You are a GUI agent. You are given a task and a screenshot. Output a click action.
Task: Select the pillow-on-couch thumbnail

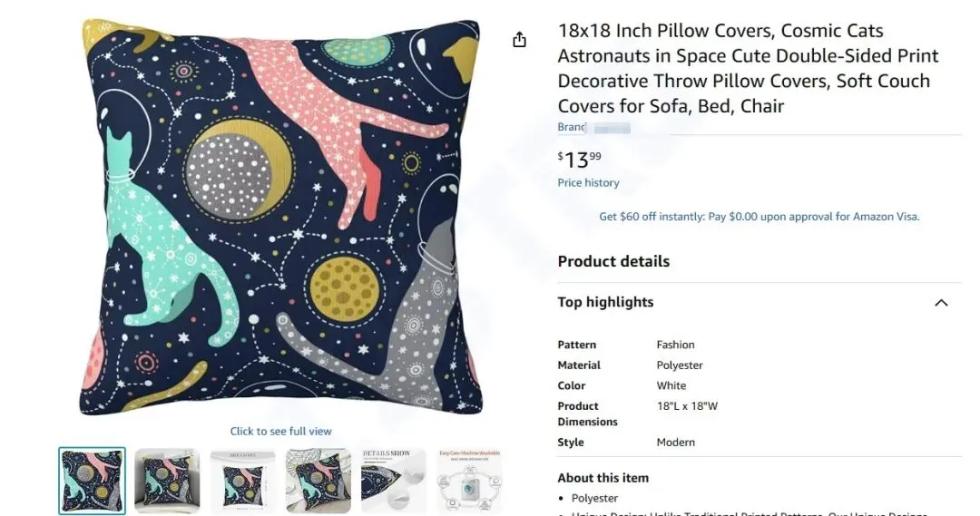pos(168,481)
